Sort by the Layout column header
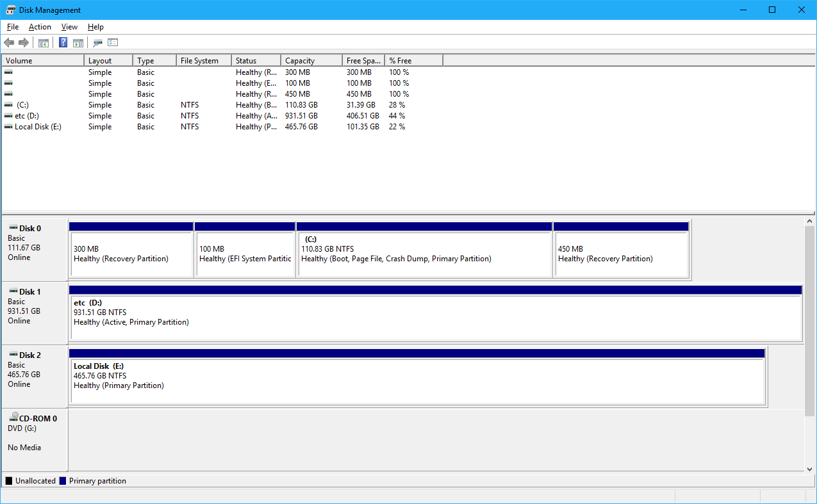Screen dimensions: 817x504 pyautogui.click(x=109, y=61)
